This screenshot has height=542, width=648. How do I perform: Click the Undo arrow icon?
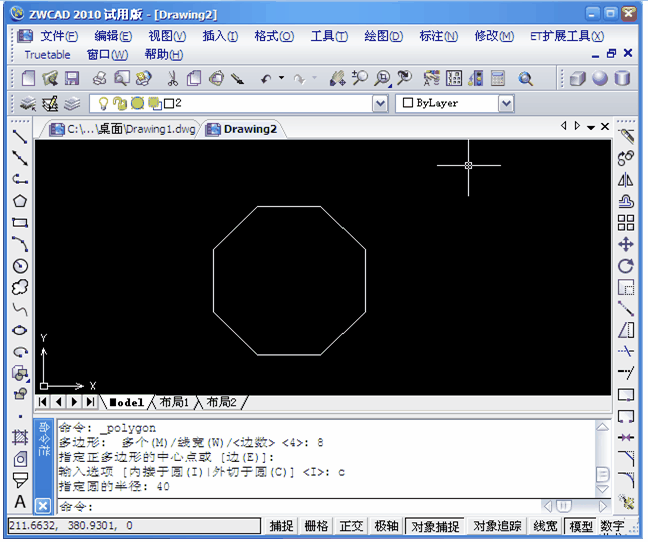click(267, 78)
